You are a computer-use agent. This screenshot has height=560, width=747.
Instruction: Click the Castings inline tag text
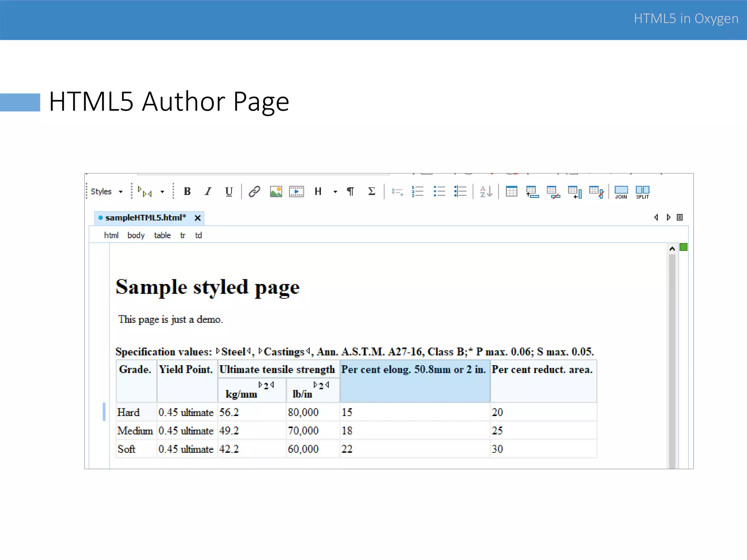pos(284,352)
